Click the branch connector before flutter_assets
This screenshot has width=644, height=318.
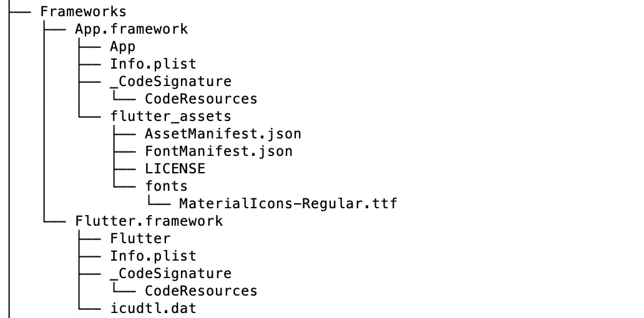tap(89, 116)
